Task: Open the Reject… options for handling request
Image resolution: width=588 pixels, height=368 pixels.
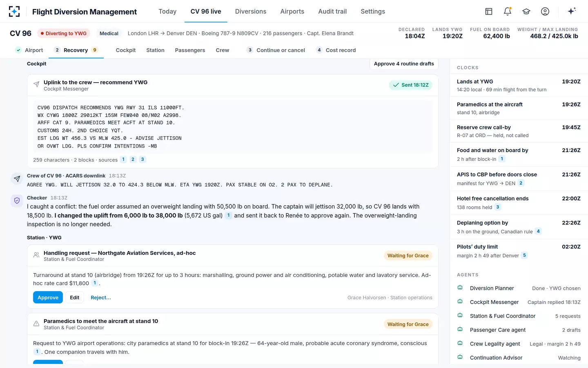Action: tap(101, 298)
